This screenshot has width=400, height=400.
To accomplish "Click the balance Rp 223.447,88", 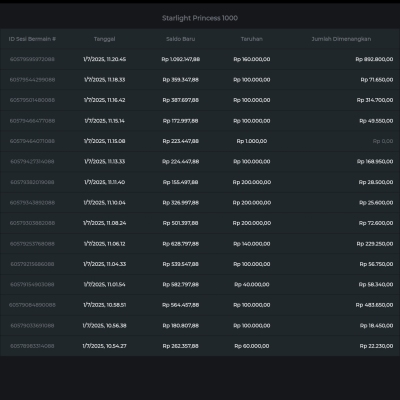I will pos(180,141).
